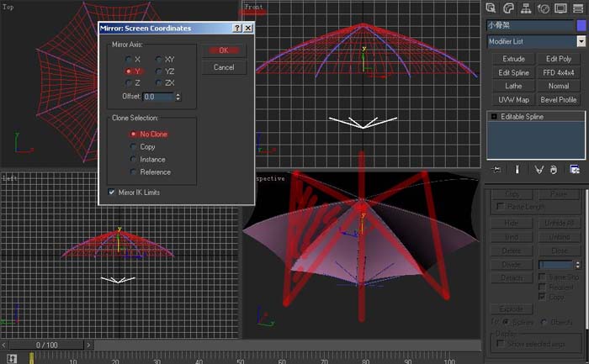Click the Explode button
Screen dimensions: 589x364
coord(512,309)
